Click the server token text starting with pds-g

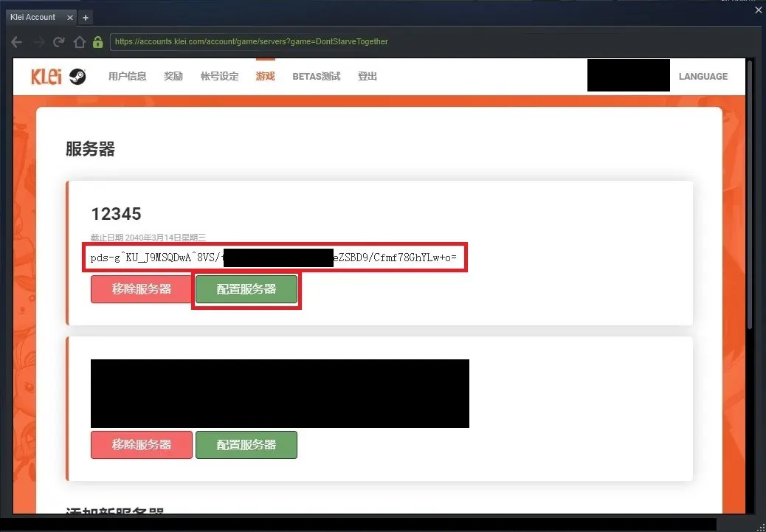click(274, 258)
